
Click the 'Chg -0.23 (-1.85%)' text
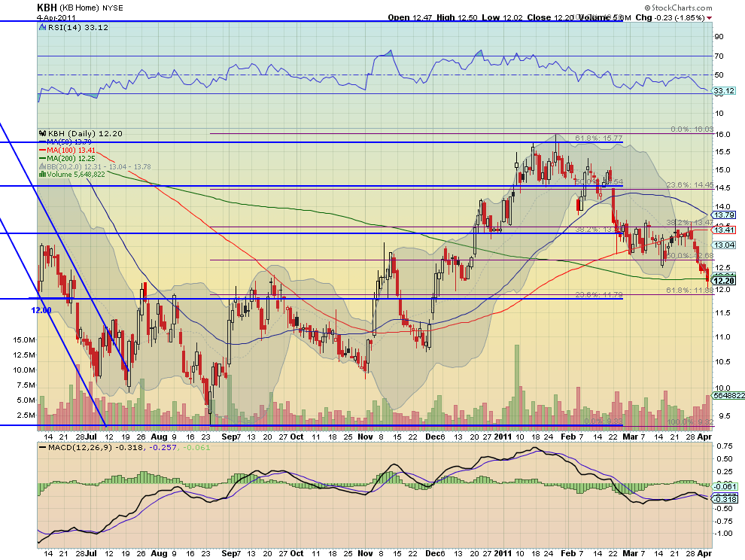(x=670, y=17)
